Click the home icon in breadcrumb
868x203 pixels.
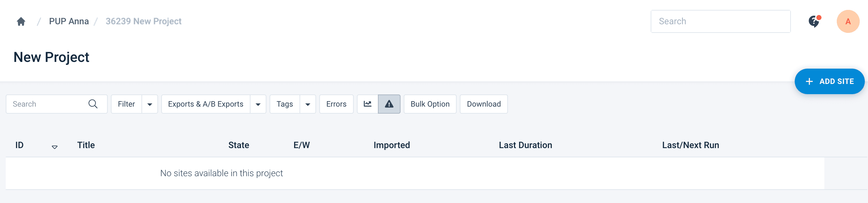pyautogui.click(x=21, y=22)
